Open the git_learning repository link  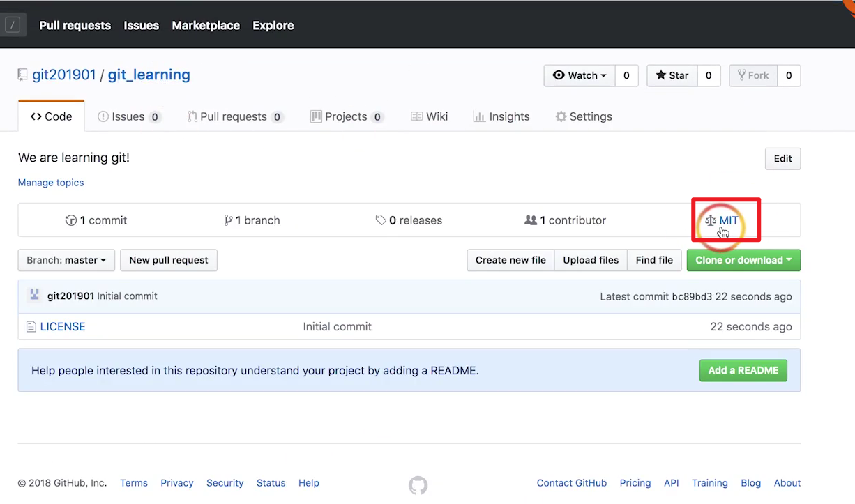tap(149, 75)
